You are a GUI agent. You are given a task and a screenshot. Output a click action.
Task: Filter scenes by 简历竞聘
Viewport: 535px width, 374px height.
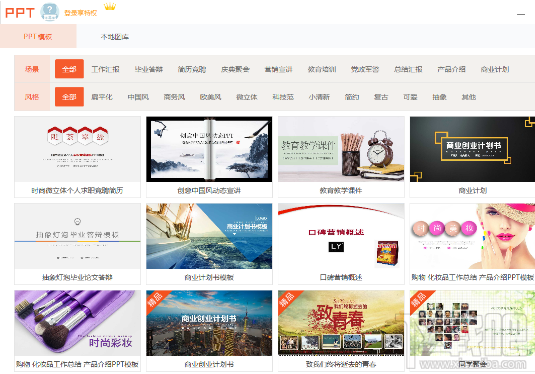[192, 69]
